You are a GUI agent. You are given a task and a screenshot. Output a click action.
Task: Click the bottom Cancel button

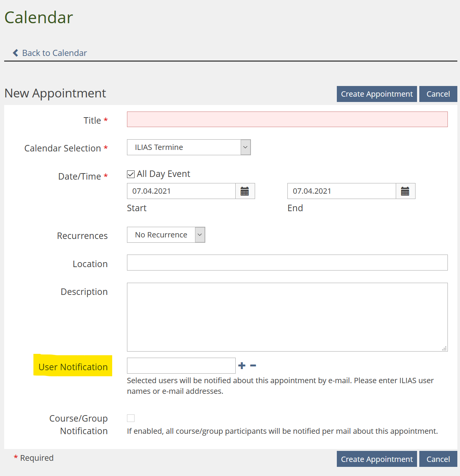[x=438, y=459]
